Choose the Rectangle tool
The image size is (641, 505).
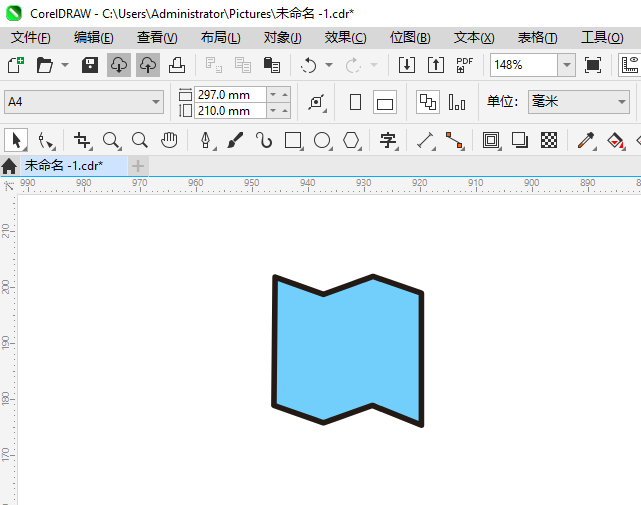coord(293,140)
